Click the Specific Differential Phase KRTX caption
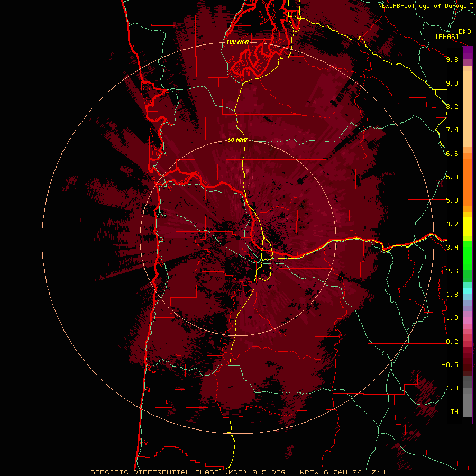The image size is (476, 476). pos(240,472)
